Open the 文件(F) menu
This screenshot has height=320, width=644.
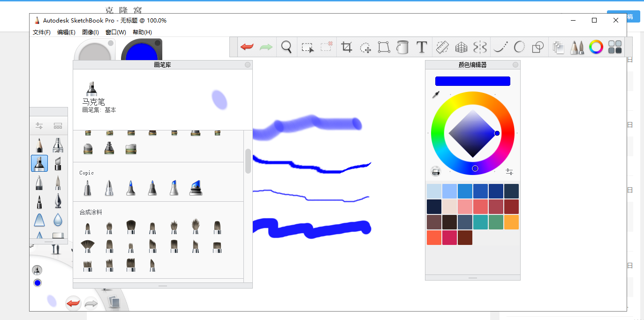click(x=42, y=32)
